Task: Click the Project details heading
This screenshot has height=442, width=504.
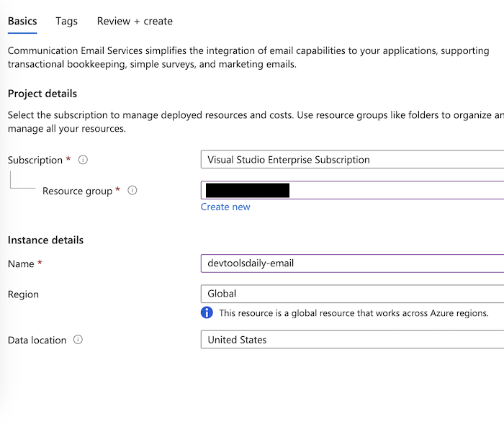Action: pos(42,94)
